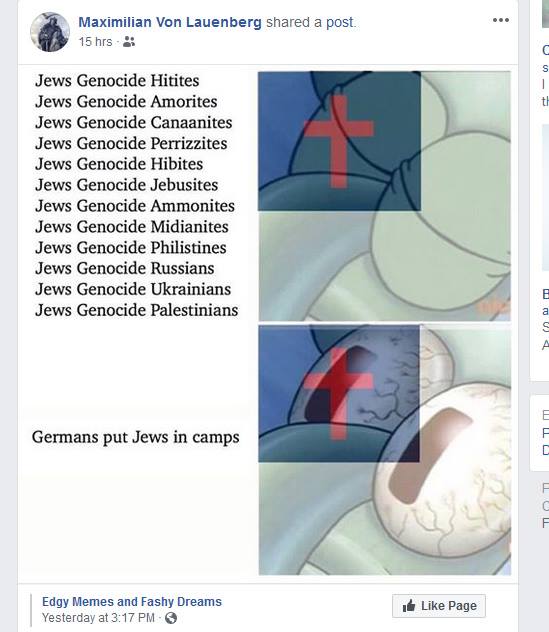
Task: Click the thumbs-up icon on Like Page
Action: click(409, 605)
